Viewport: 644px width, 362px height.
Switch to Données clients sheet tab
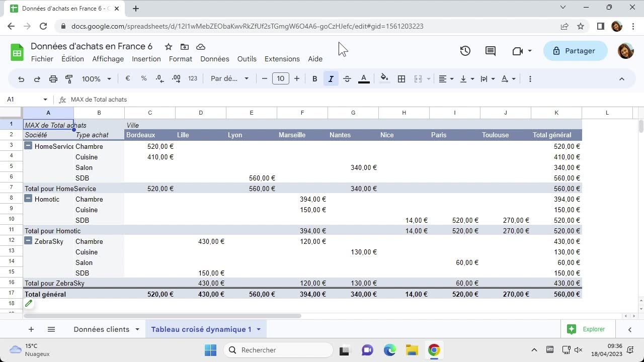(x=101, y=329)
